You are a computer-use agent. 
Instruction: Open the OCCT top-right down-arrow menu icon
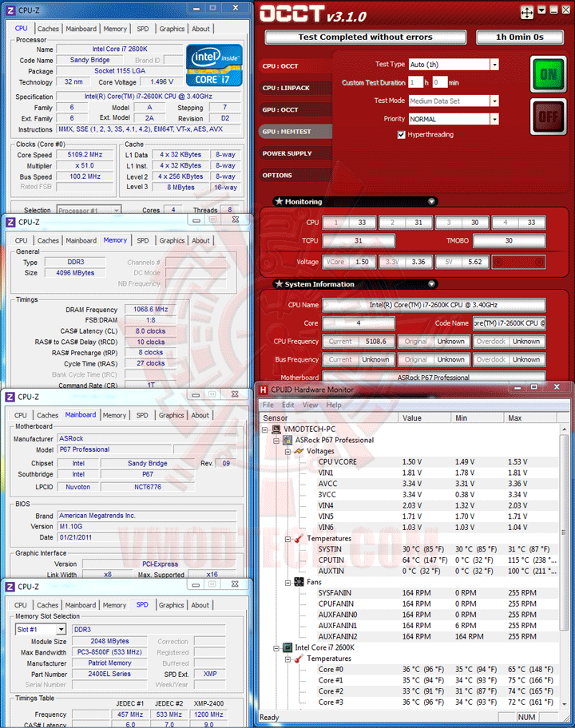click(541, 10)
